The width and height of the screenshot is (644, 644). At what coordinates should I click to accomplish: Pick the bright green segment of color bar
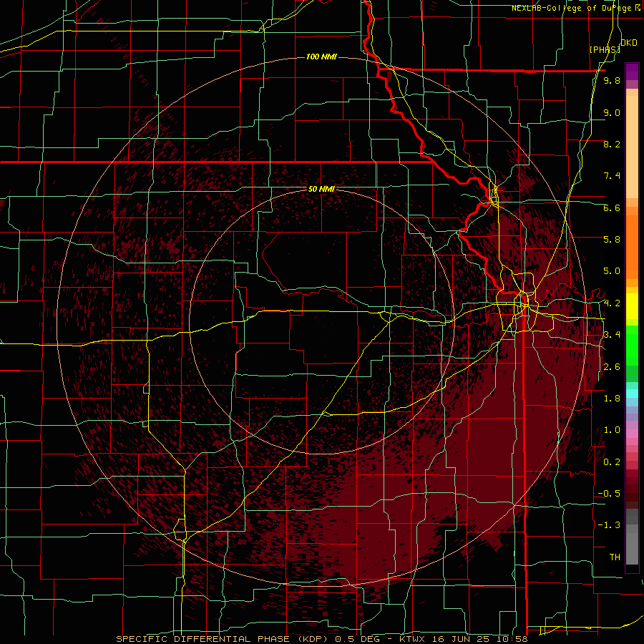(632, 345)
